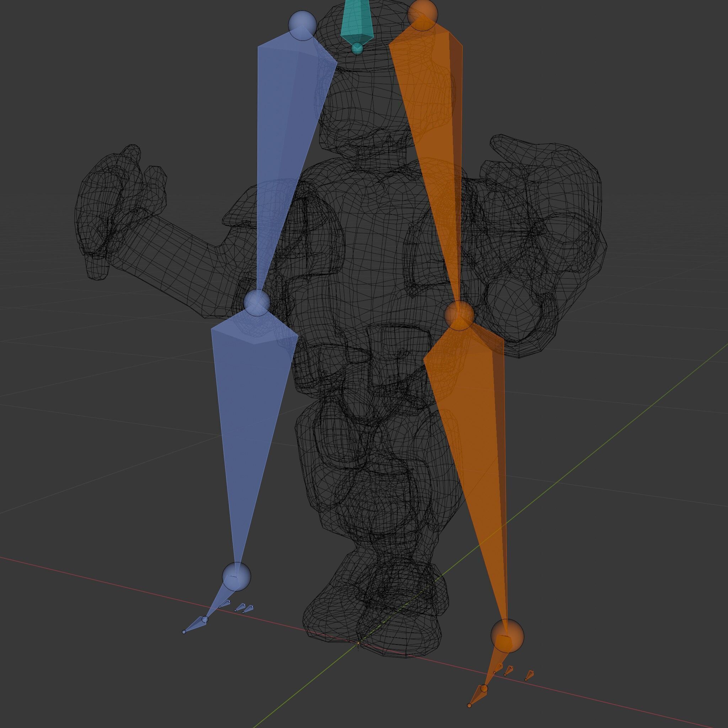Click the orange middle joint sphere
This screenshot has width=728, height=728.
point(459,316)
